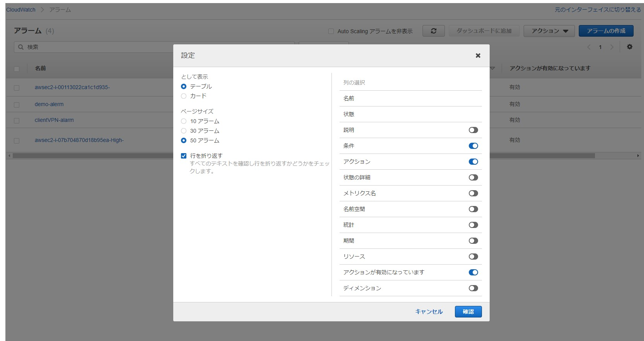Screen dimensions: 644x341
Task: Select checkbox for clientVPN-alarm row
Action: click(x=17, y=120)
